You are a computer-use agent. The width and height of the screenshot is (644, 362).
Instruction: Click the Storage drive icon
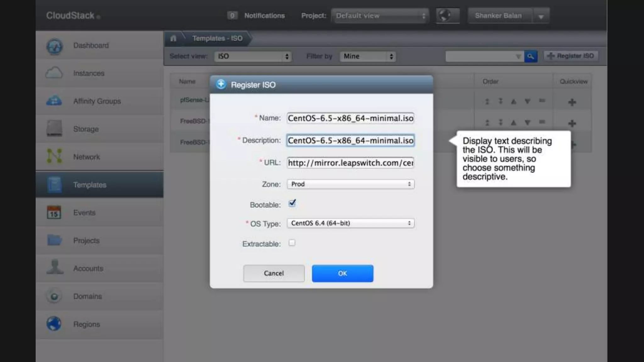coord(54,129)
